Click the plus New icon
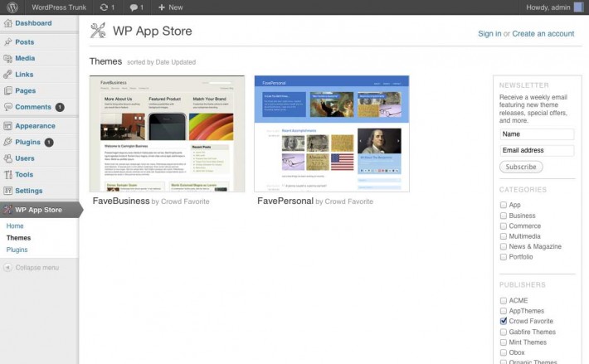This screenshot has width=589, height=364. click(x=162, y=7)
